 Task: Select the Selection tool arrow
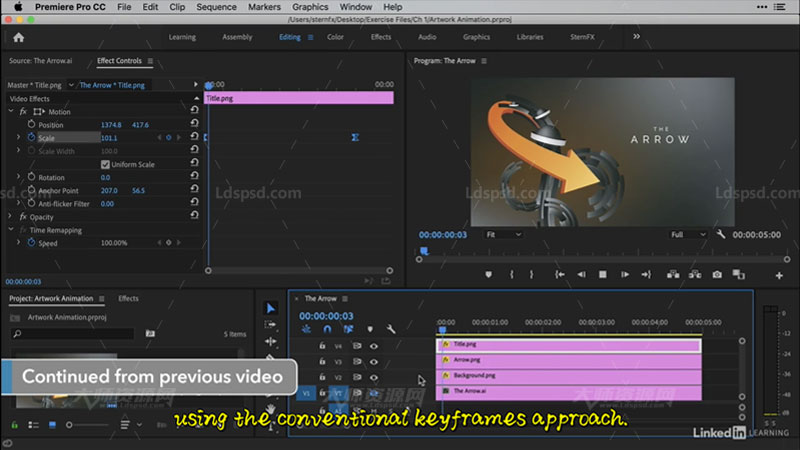tap(270, 308)
